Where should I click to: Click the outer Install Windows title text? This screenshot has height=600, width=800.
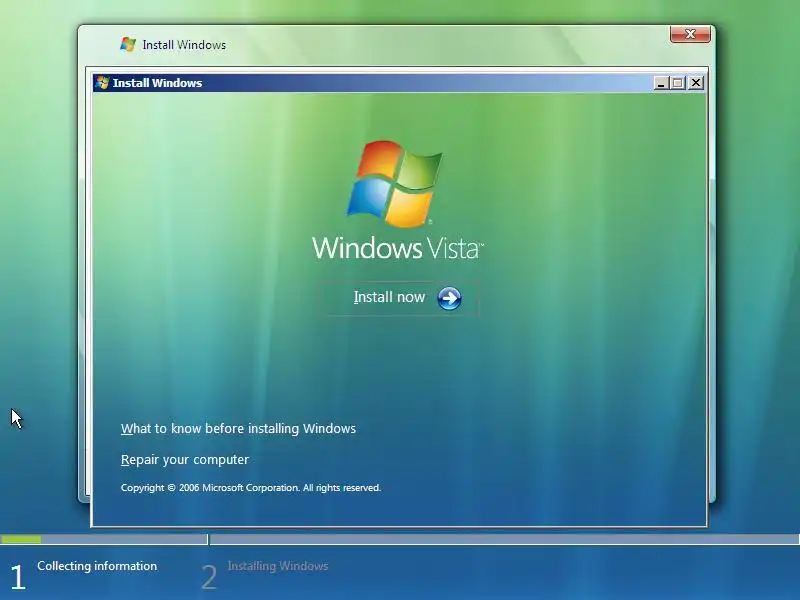184,45
